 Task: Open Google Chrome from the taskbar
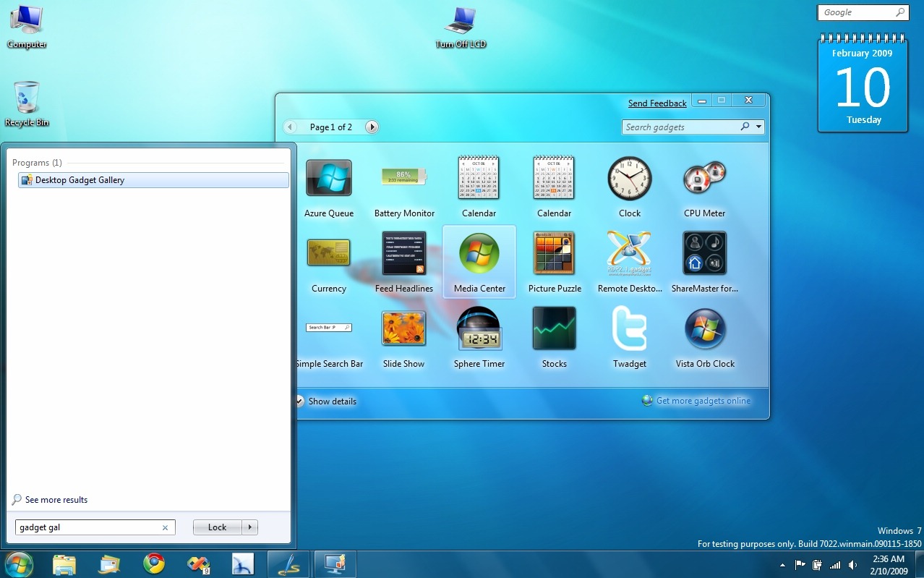tap(153, 564)
